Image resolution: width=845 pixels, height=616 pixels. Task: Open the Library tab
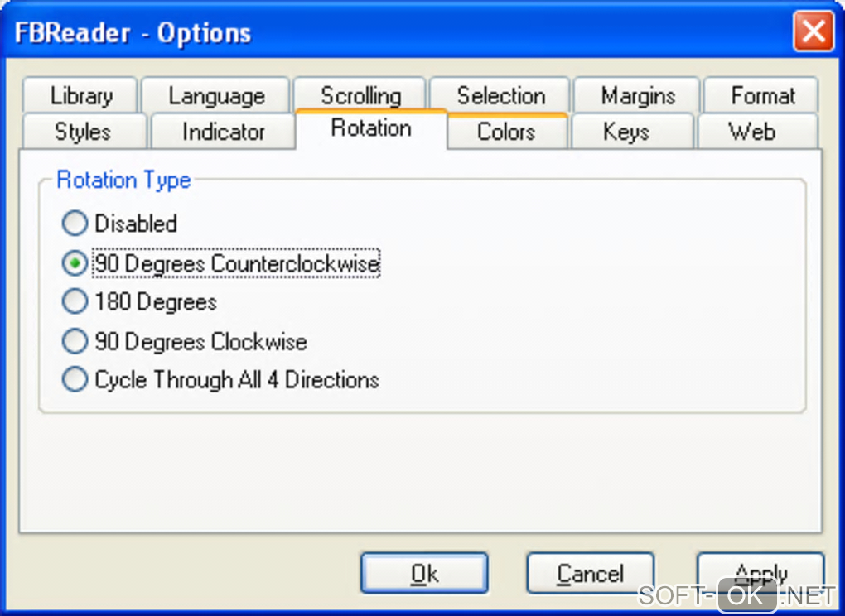click(x=81, y=96)
